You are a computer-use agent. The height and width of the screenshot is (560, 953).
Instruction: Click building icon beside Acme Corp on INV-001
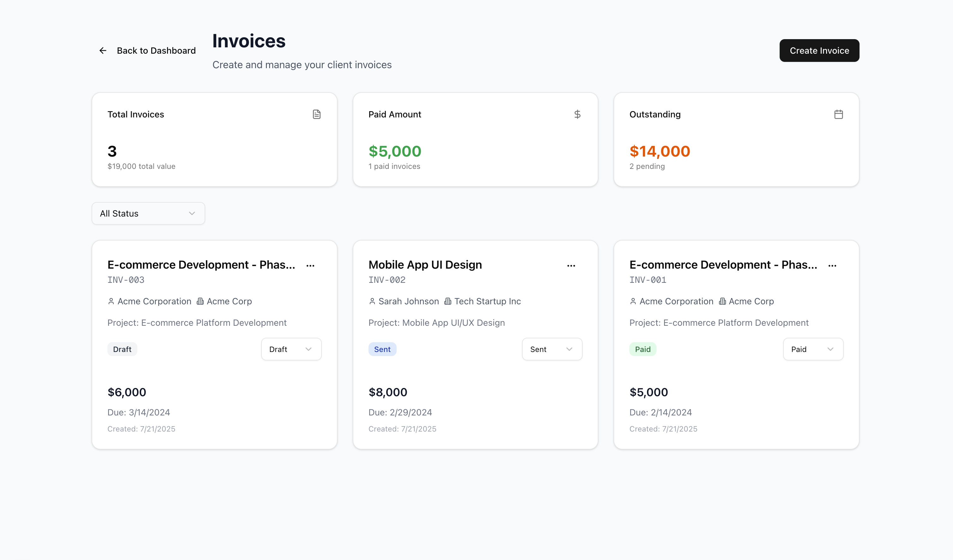tap(722, 301)
